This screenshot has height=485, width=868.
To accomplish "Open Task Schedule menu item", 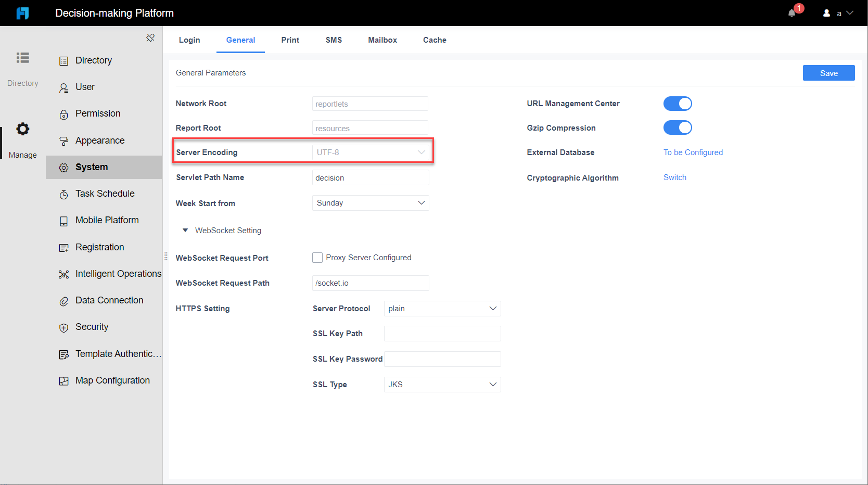I will tap(105, 194).
